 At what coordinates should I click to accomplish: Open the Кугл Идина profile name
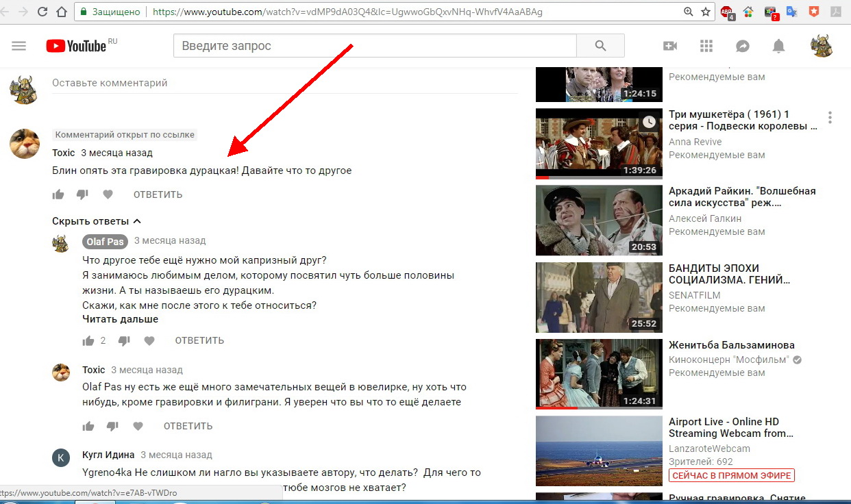[108, 455]
